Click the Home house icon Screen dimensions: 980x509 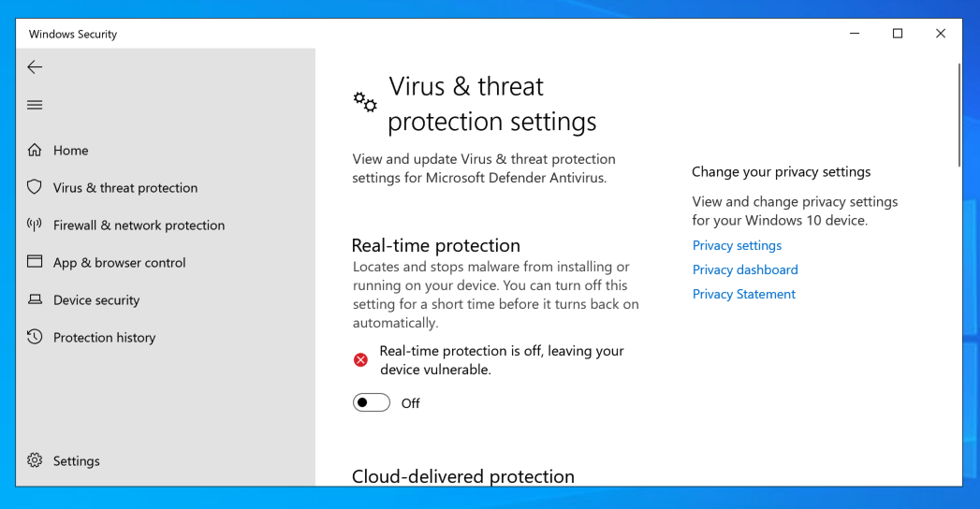tap(35, 150)
